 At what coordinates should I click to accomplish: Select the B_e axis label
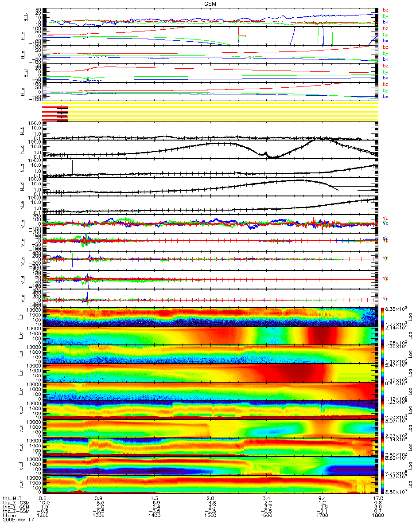pos(22,91)
